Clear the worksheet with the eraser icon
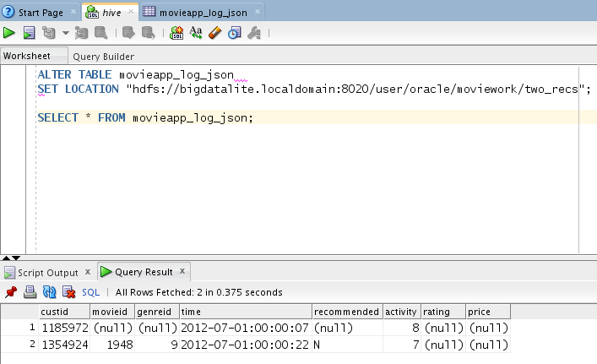This screenshot has height=364, width=597. point(215,33)
